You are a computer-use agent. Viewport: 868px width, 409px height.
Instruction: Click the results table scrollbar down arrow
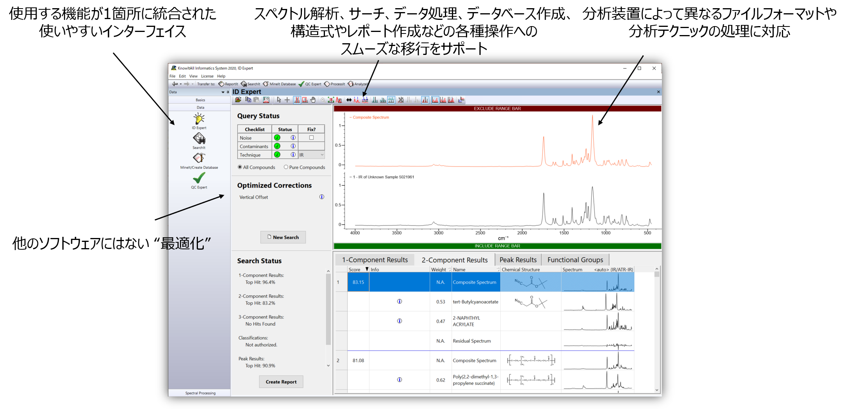coord(657,390)
